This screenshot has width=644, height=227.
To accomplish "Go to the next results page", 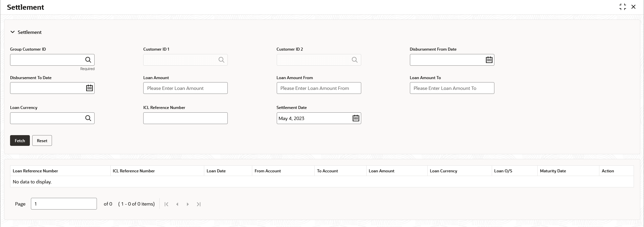I will click(188, 204).
